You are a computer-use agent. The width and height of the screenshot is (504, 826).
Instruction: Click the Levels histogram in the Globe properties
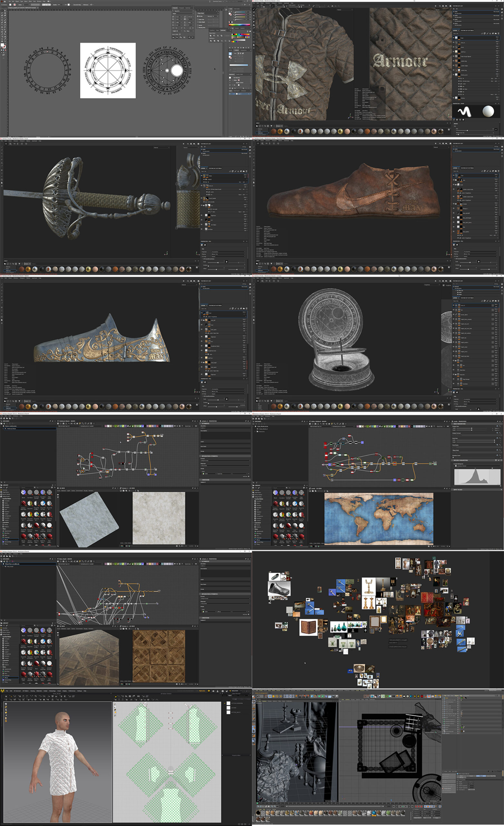pyautogui.click(x=478, y=477)
